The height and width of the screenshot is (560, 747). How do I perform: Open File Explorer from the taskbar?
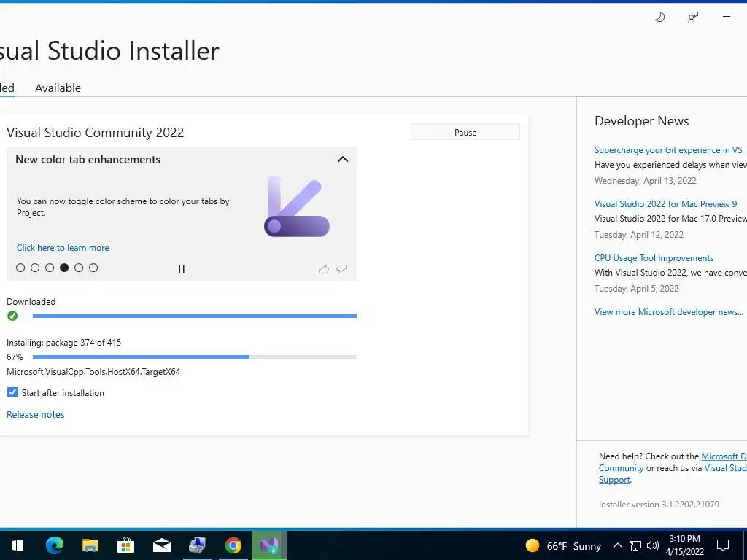90,545
